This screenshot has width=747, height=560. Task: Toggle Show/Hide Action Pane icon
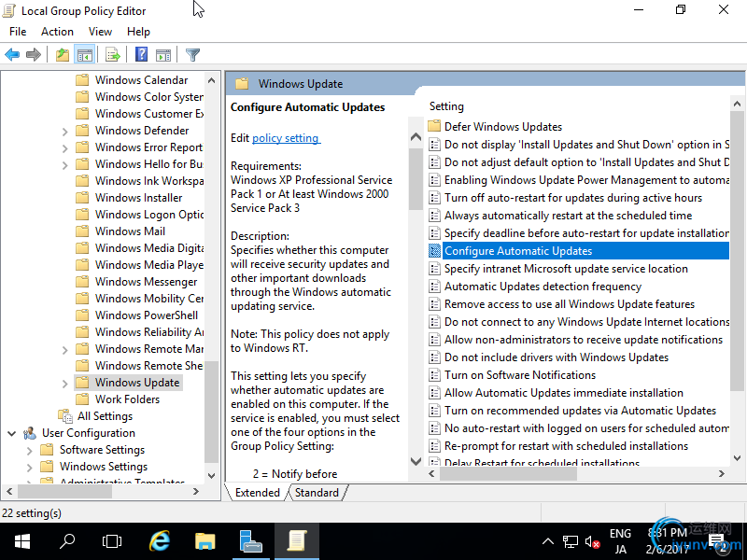coord(163,55)
